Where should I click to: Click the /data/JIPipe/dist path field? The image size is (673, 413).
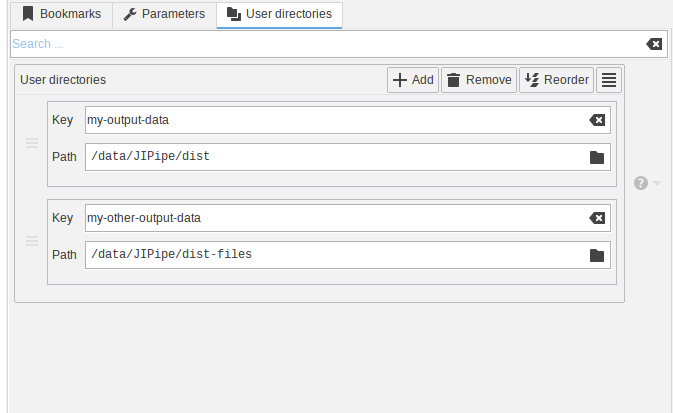(330, 157)
